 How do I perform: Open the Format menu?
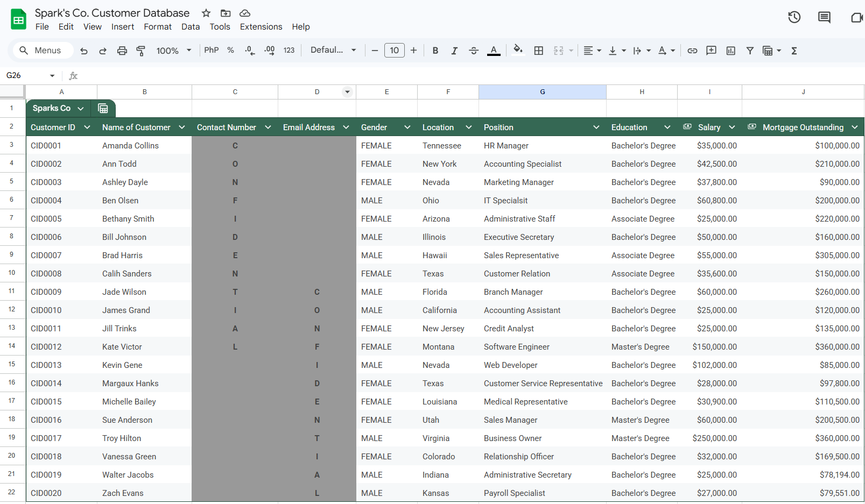[158, 27]
